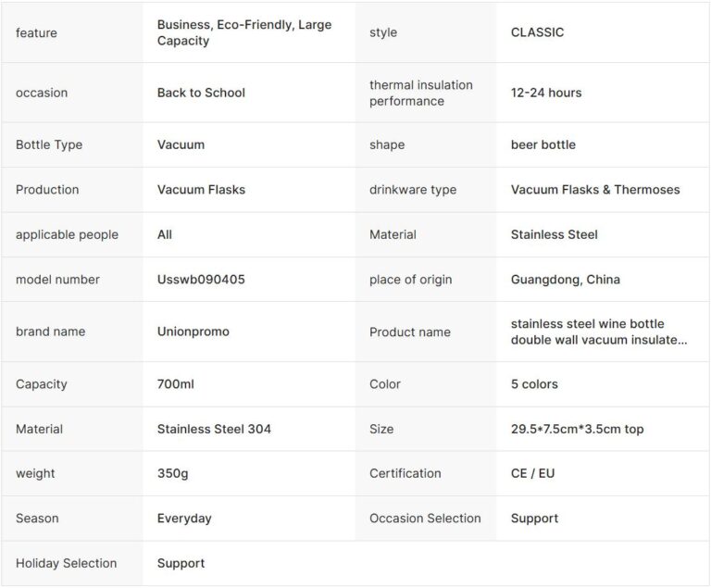Click the 'Holiday Selection' label
The width and height of the screenshot is (711, 588).
tap(66, 563)
